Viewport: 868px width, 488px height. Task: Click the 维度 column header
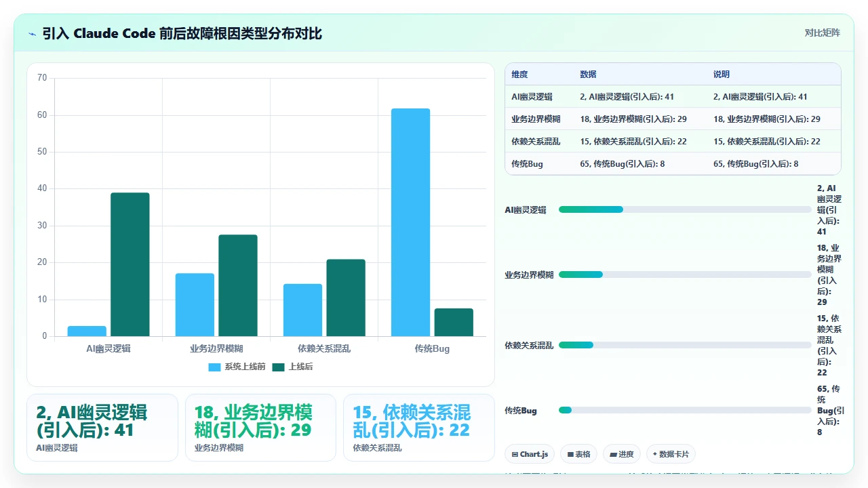point(519,75)
